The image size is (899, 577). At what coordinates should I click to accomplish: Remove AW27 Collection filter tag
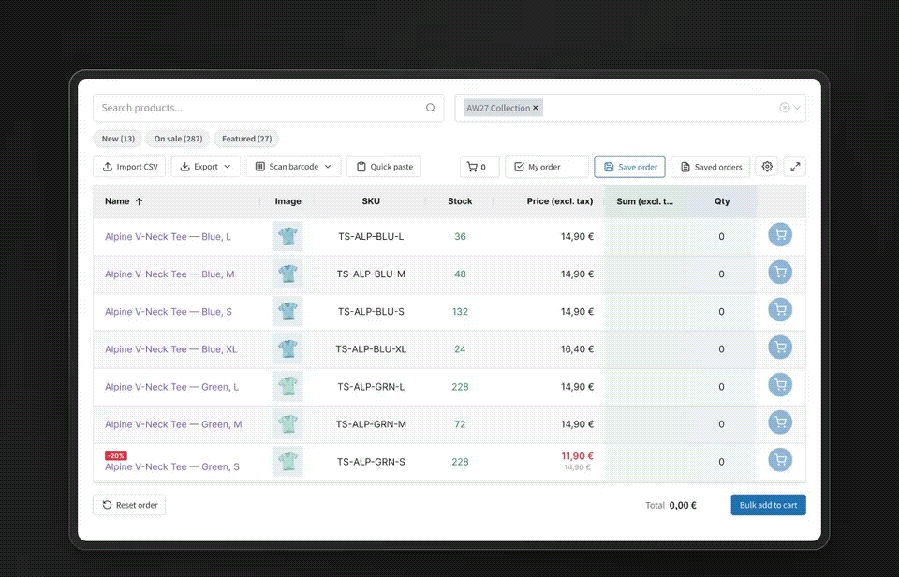(x=536, y=108)
